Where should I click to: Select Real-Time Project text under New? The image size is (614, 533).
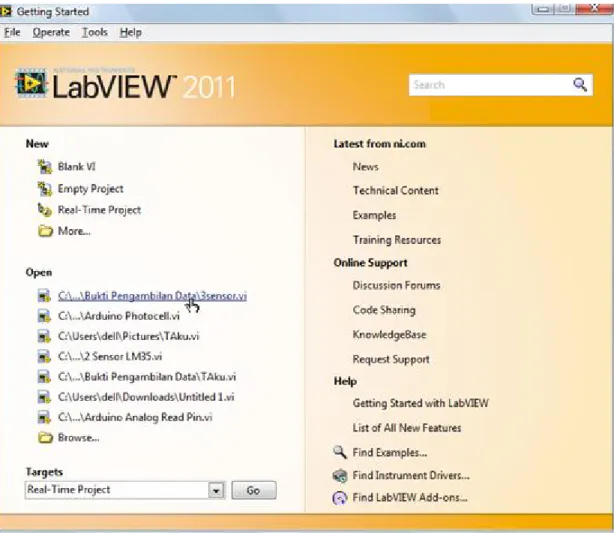[99, 210]
